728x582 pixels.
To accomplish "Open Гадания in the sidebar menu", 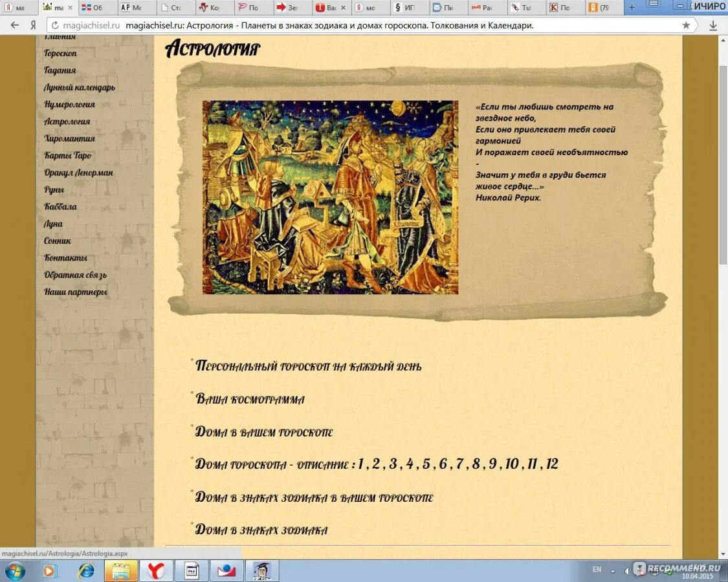I will [60, 70].
